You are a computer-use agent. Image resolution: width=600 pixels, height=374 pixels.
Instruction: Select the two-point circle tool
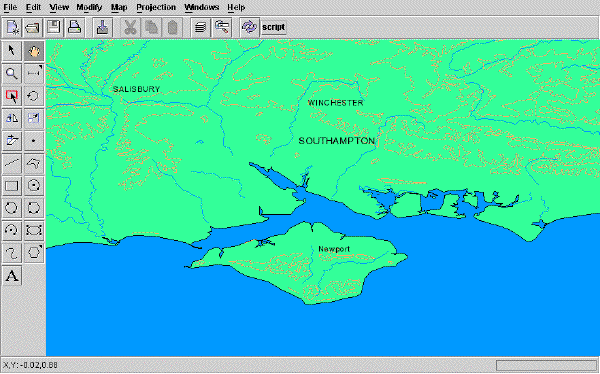tap(12, 208)
